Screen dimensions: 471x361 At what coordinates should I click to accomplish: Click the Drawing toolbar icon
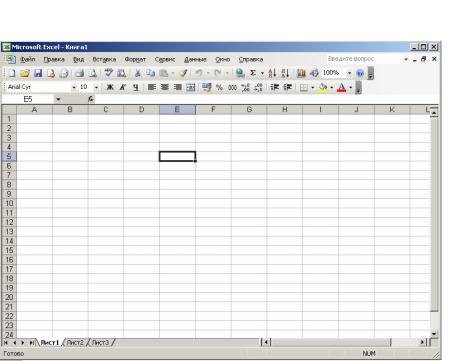point(314,73)
